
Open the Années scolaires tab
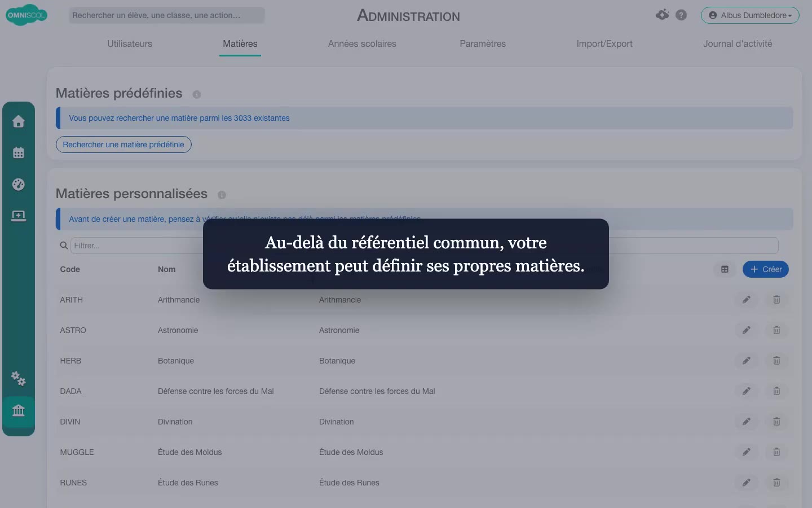362,44
